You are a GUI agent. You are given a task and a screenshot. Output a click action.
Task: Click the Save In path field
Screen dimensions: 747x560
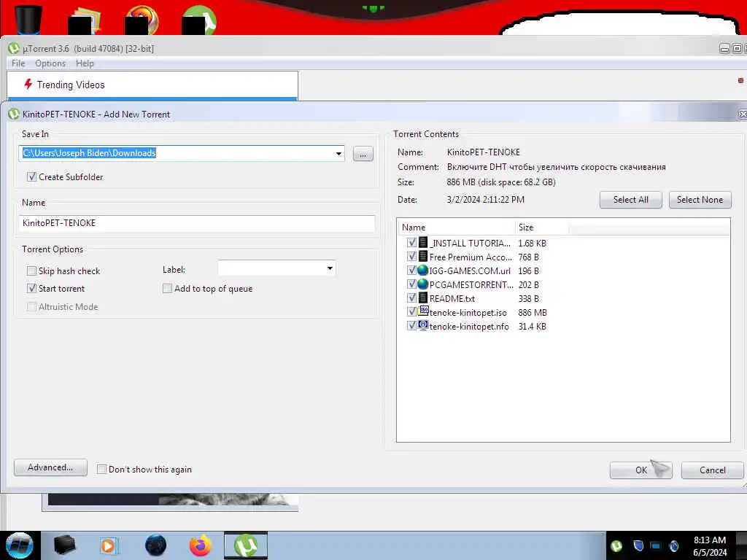(x=182, y=153)
